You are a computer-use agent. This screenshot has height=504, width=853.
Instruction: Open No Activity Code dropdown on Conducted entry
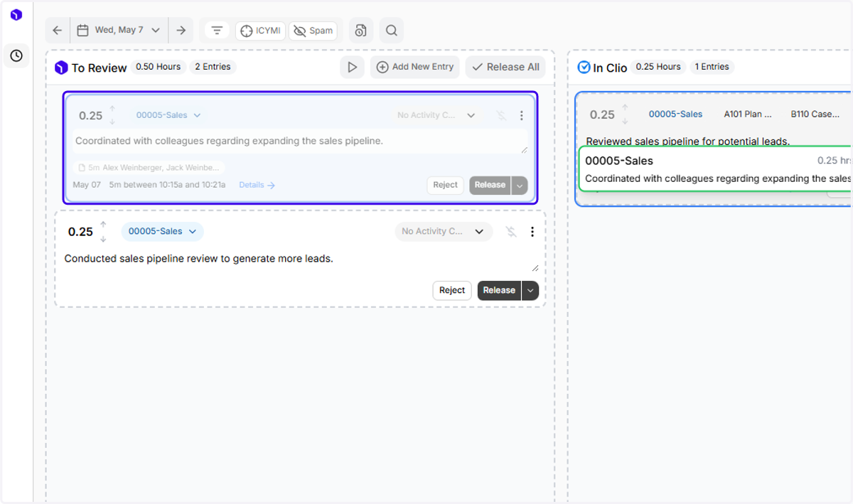[444, 231]
